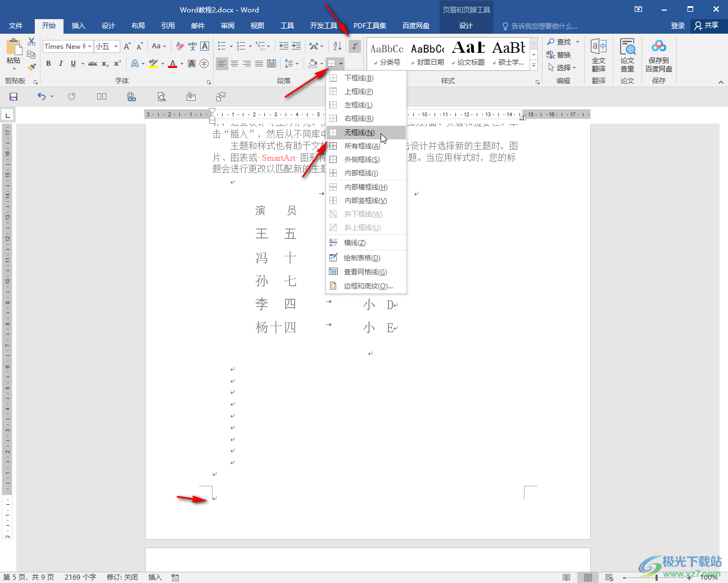
Task: Click the Paste (粘贴) button
Action: pos(13,54)
